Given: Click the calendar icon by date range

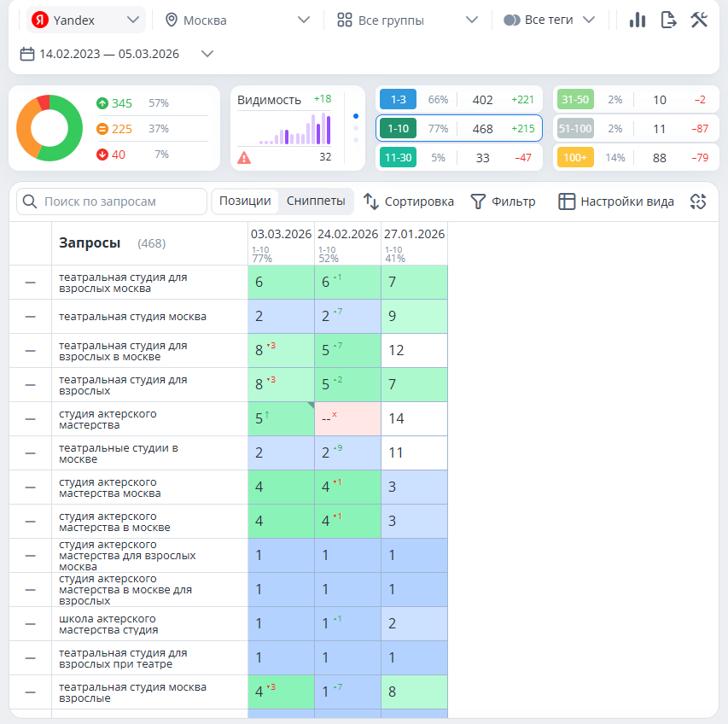Looking at the screenshot, I should (x=27, y=54).
